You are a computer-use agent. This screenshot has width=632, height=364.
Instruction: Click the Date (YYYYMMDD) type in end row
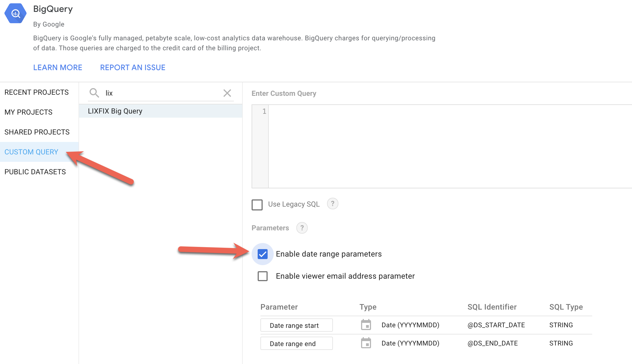(410, 343)
